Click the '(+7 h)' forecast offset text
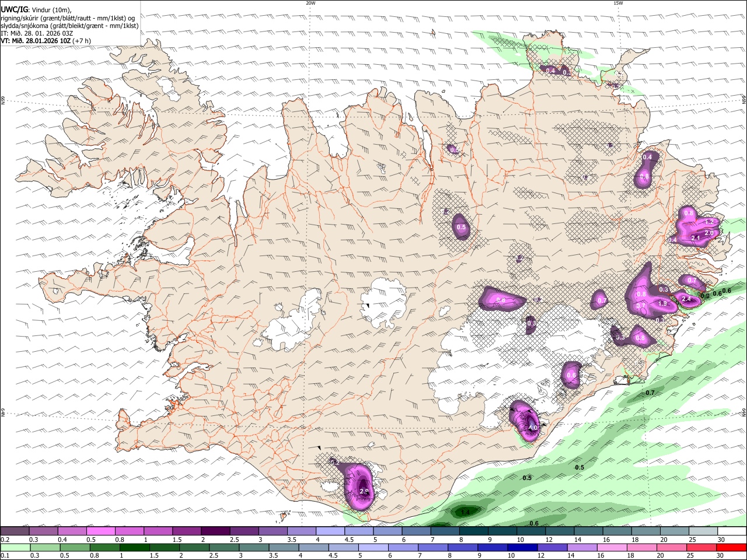The width and height of the screenshot is (747, 560). pos(82,41)
